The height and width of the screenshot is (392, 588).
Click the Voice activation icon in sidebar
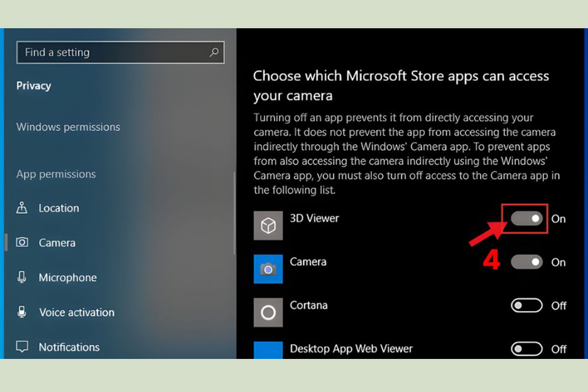coord(22,312)
